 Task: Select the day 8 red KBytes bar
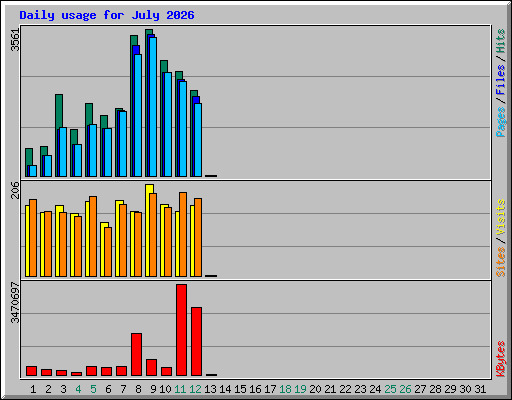coord(136,354)
